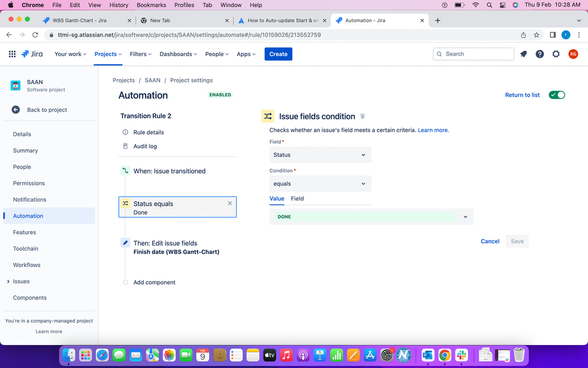This screenshot has width=588, height=368.
Task: Click Learn more under company-managed project
Action: point(49,331)
